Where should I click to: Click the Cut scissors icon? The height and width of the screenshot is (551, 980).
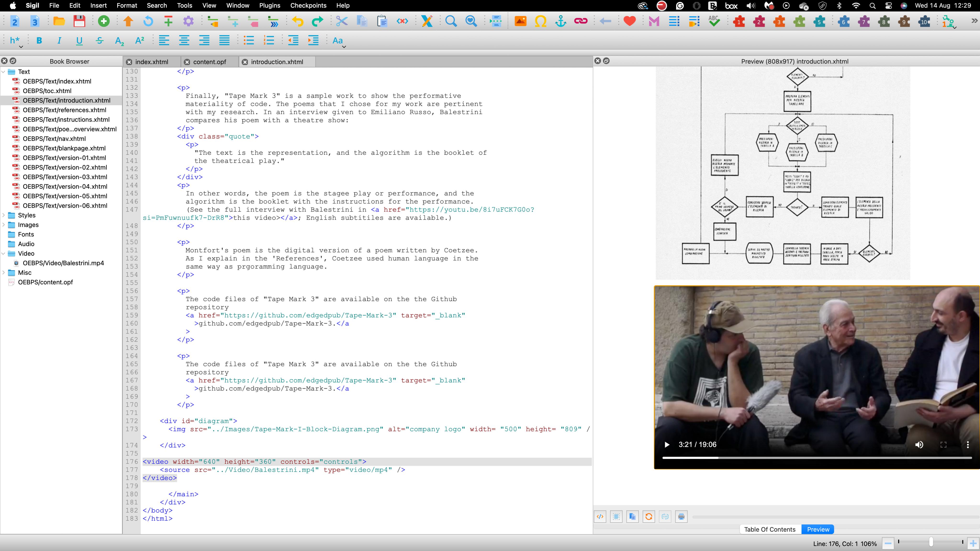(x=342, y=21)
